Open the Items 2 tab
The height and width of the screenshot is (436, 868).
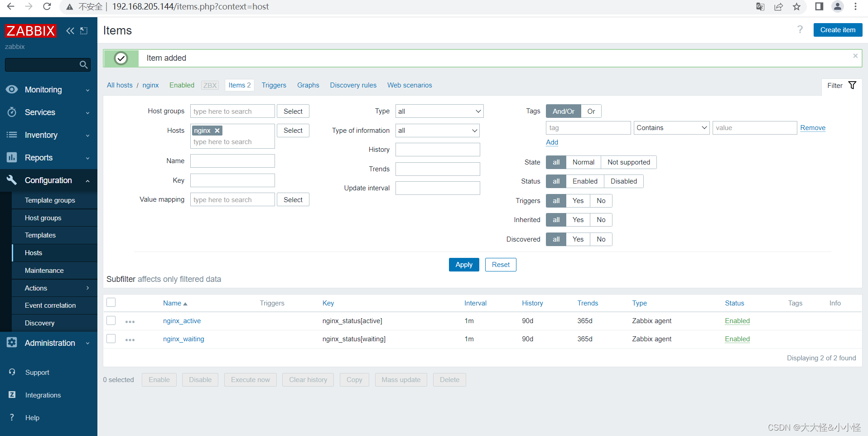239,85
